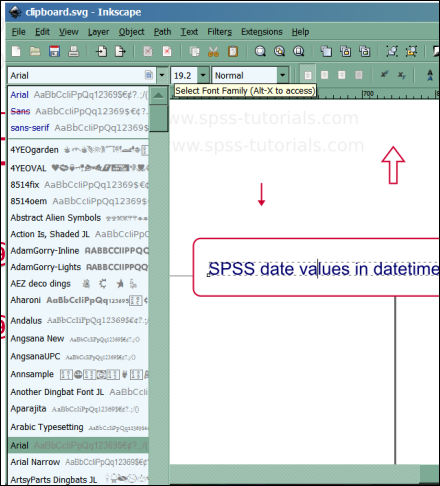Select the sans-serif font in the list
Screen dimensions: 440x486
[x=78, y=128]
